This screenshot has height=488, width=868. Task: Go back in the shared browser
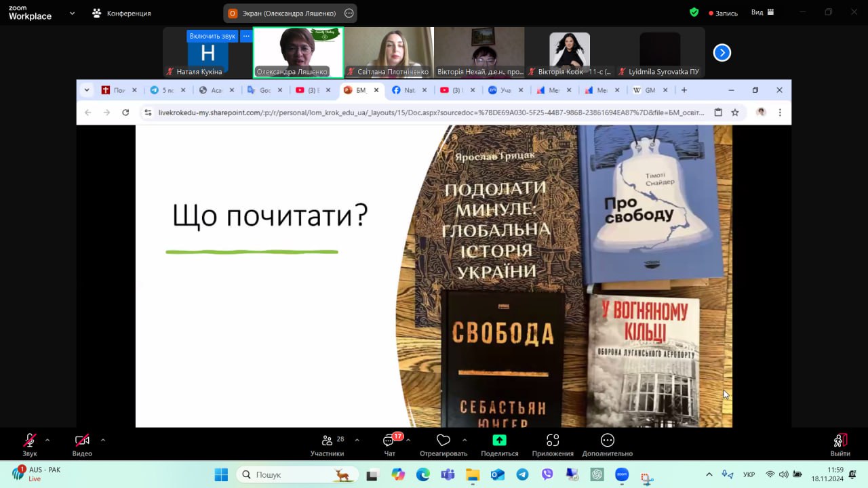click(x=88, y=113)
